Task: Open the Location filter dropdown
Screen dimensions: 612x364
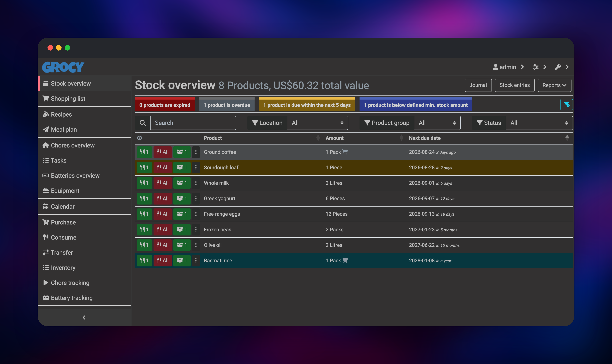Action: [x=318, y=123]
